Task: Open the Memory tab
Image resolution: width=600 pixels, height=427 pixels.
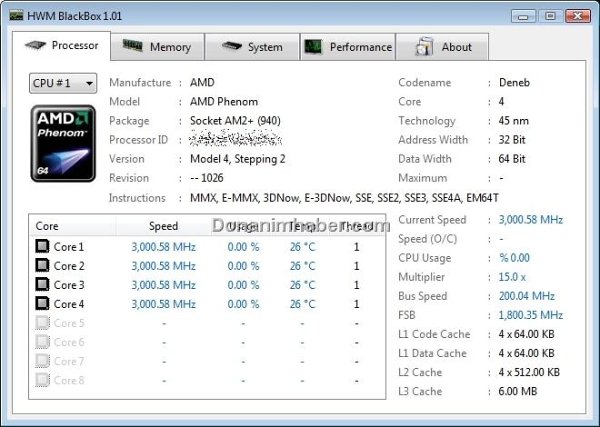Action: (x=158, y=47)
